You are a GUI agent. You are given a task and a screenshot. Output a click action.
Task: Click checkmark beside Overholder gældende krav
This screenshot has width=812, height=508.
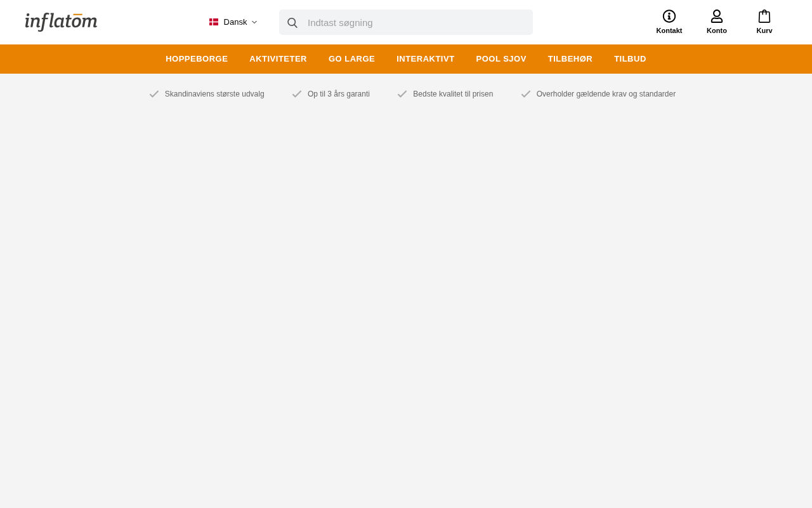tap(526, 94)
